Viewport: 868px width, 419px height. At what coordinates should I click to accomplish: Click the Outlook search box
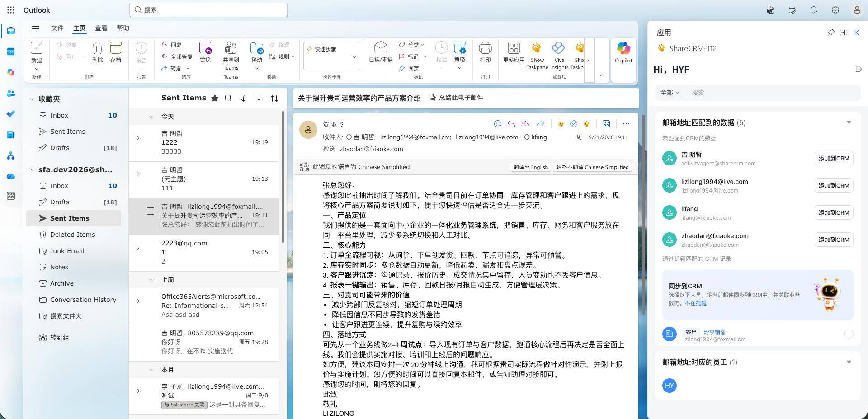click(208, 10)
